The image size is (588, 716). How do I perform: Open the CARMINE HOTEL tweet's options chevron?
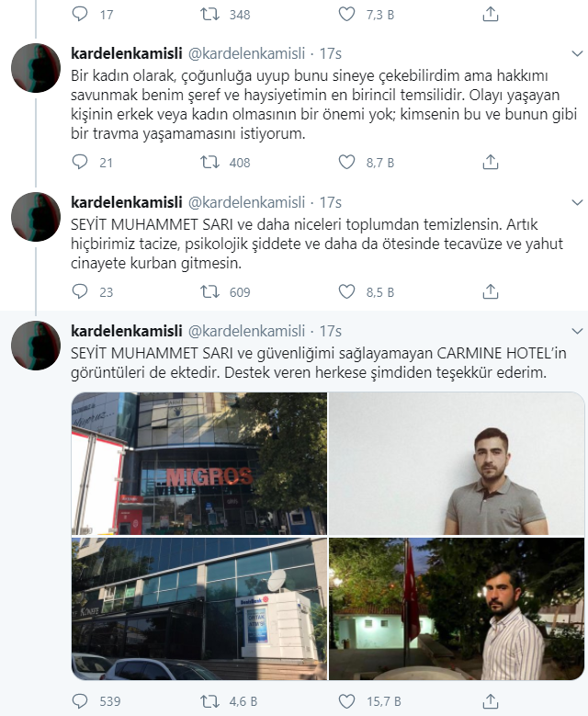[x=577, y=331]
